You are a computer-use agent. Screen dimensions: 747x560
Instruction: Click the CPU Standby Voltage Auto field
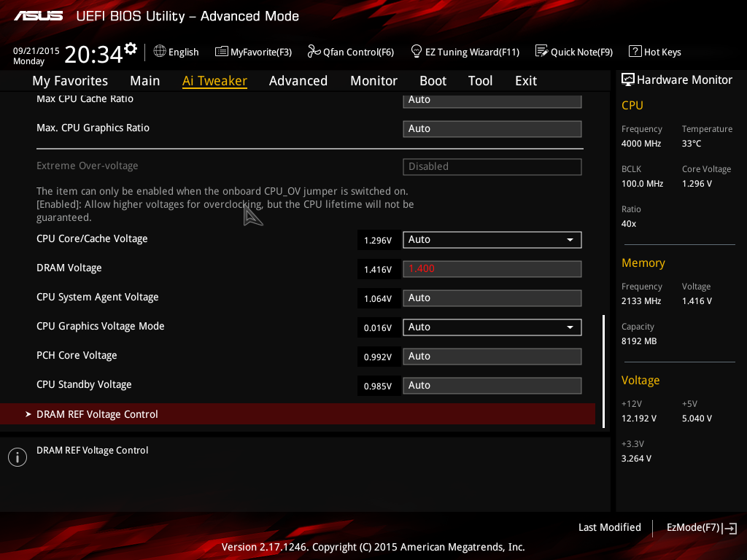(x=492, y=386)
